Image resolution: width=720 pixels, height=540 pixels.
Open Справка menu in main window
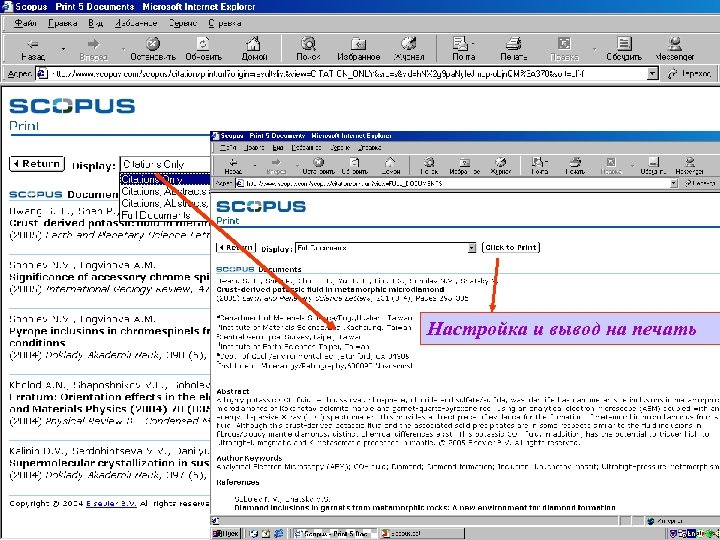click(x=225, y=23)
